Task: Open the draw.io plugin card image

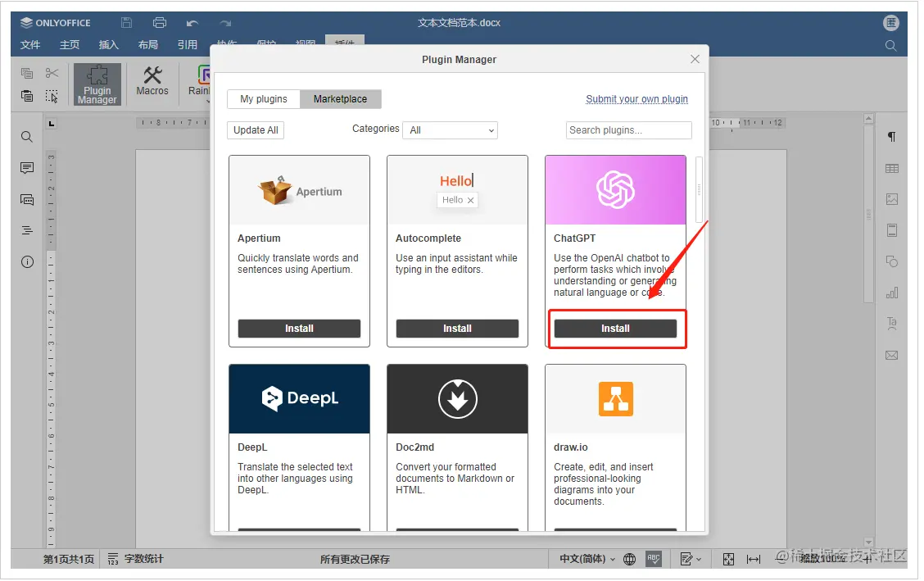Action: [x=615, y=399]
